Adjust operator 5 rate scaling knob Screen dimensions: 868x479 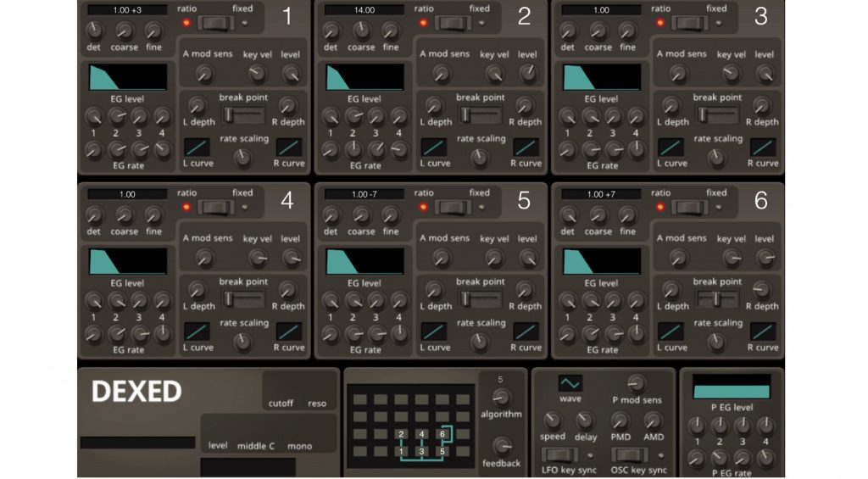[x=480, y=343]
